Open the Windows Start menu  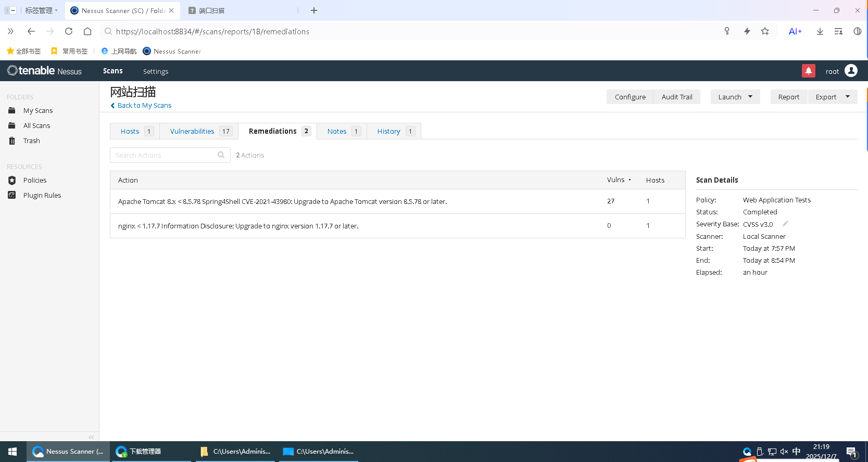pyautogui.click(x=12, y=452)
